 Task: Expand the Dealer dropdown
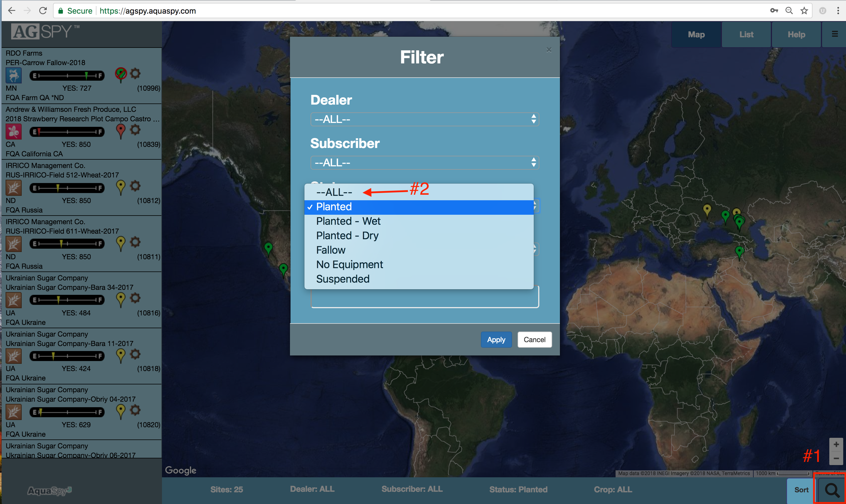(424, 119)
